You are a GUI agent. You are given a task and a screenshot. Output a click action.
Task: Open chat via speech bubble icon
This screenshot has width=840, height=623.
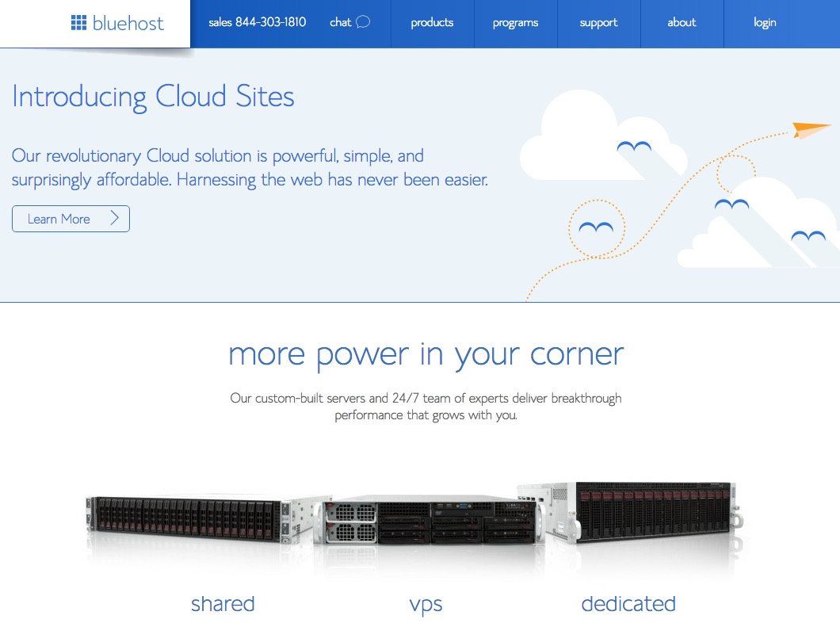(363, 22)
